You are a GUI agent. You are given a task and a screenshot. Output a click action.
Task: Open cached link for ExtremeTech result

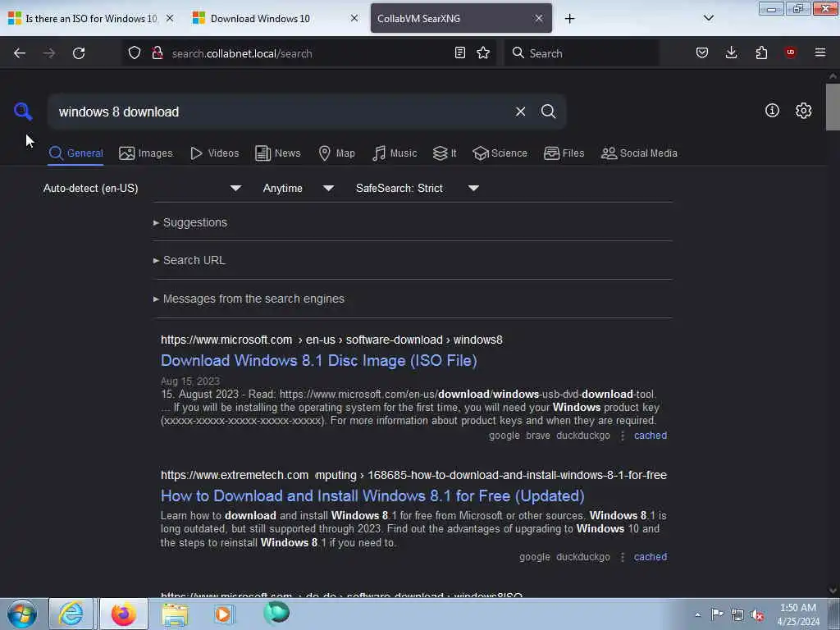point(651,557)
